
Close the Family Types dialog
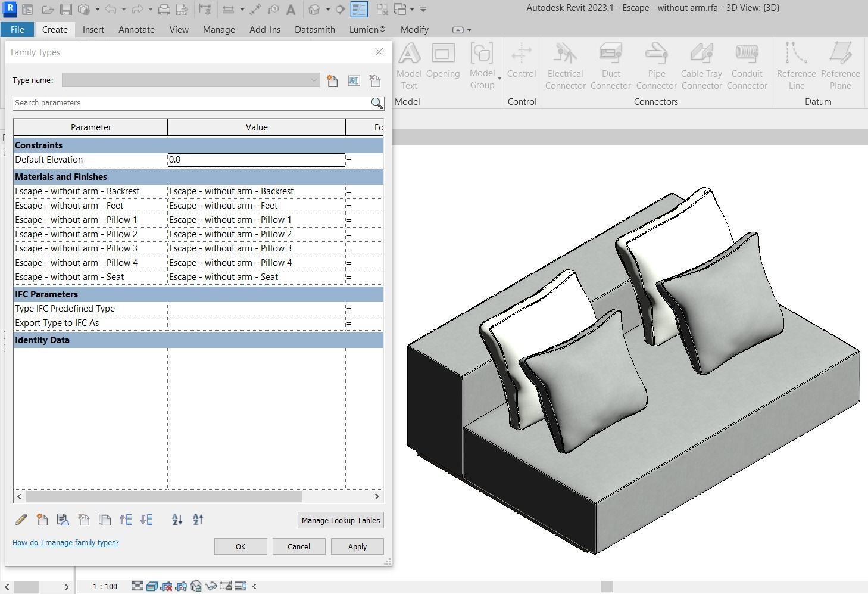379,52
